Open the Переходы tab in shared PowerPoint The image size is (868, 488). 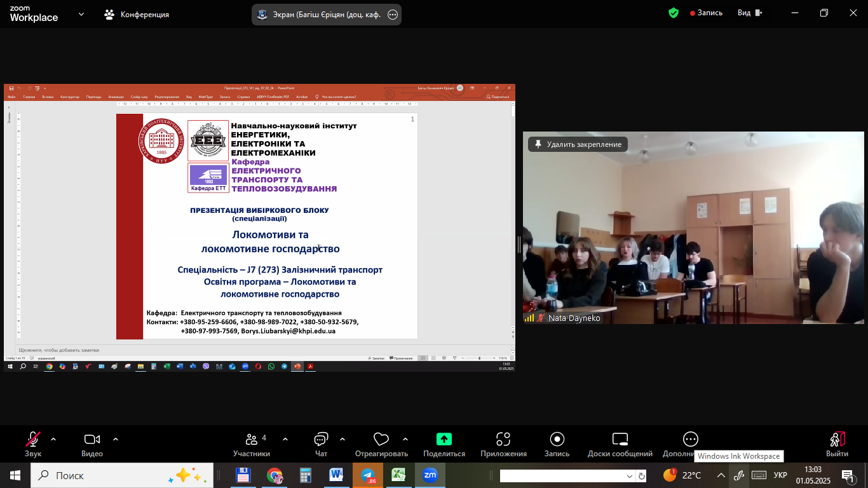click(x=93, y=97)
